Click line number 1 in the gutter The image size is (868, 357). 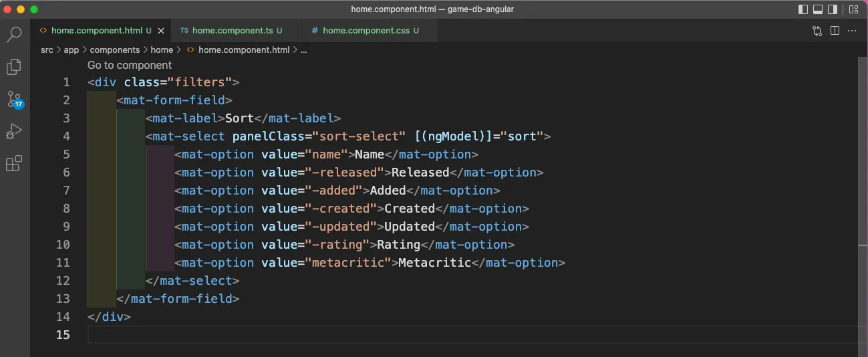66,82
